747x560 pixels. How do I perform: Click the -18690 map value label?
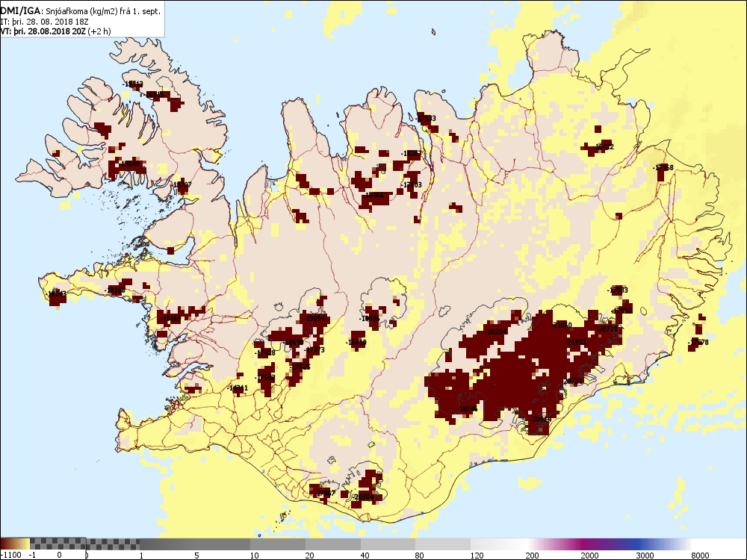[x=293, y=343]
